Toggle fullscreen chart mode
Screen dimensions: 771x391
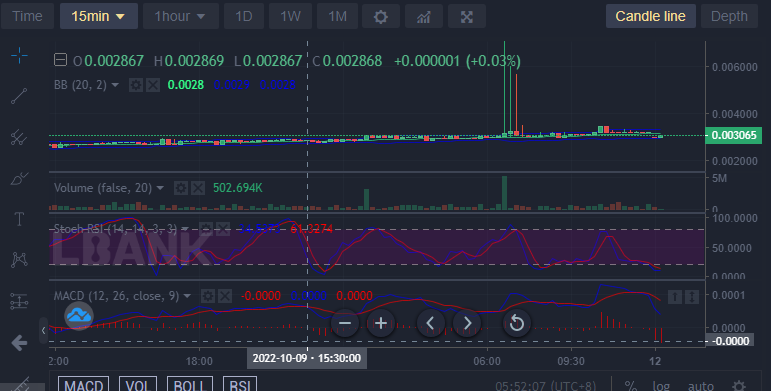click(x=467, y=16)
